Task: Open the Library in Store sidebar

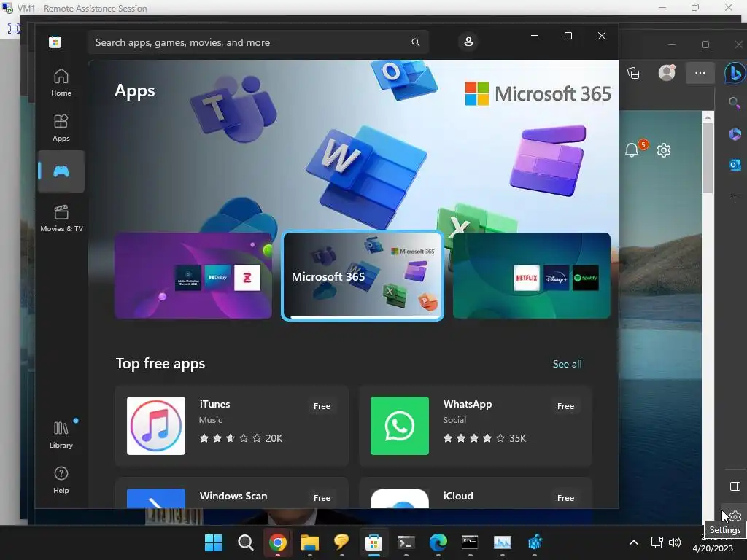Action: coord(61,435)
